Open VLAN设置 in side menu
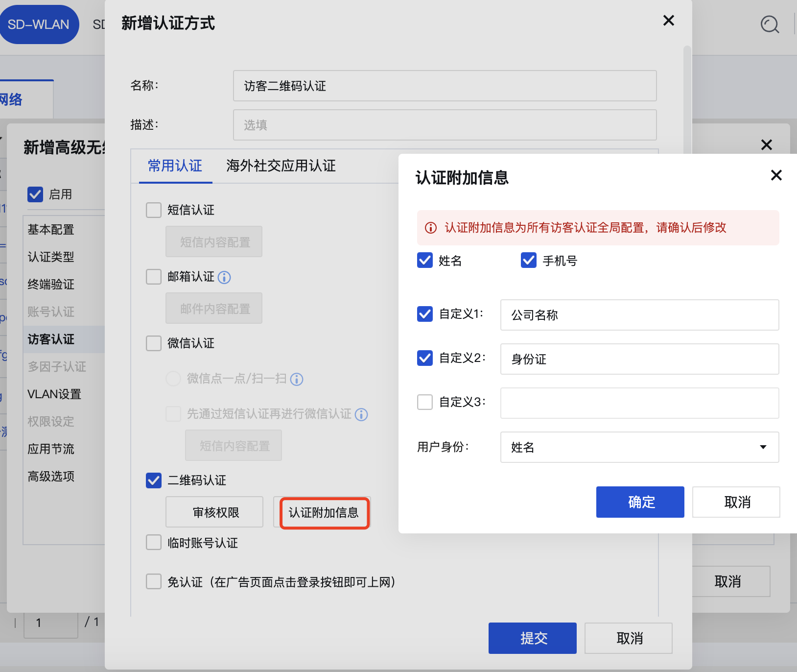797x672 pixels. [54, 394]
